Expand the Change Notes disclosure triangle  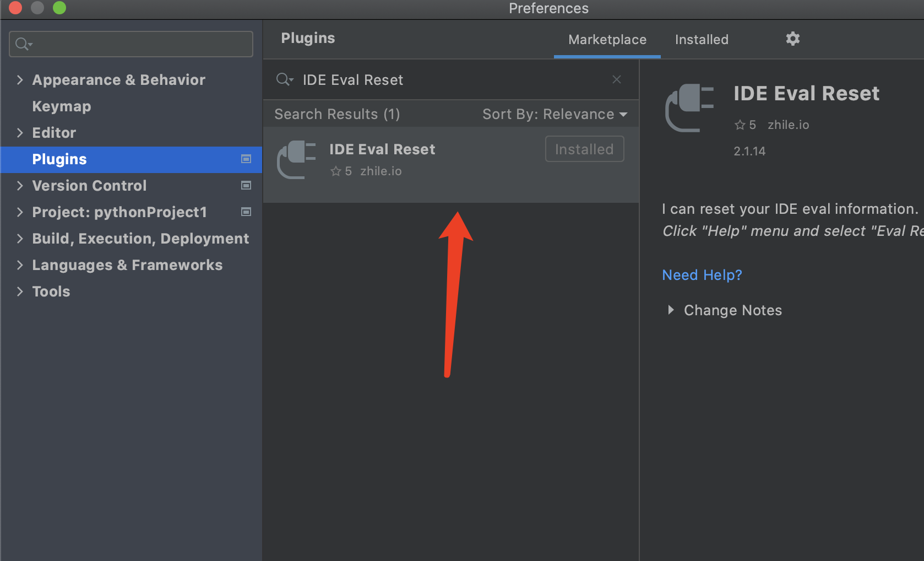[x=671, y=310]
